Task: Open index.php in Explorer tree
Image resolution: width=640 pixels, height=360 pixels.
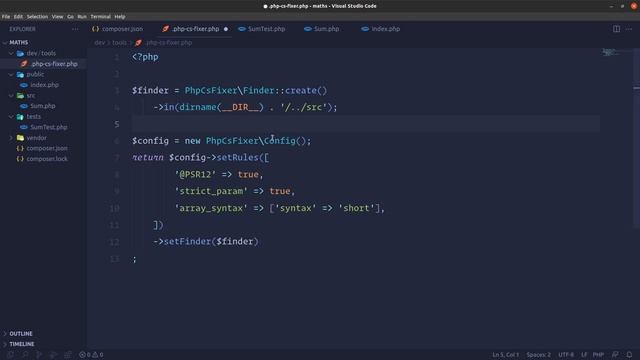Action: [x=43, y=85]
